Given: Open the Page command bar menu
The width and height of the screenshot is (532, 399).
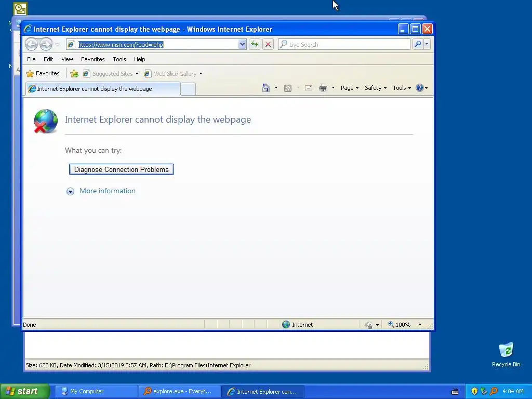Looking at the screenshot, I should click(x=350, y=88).
